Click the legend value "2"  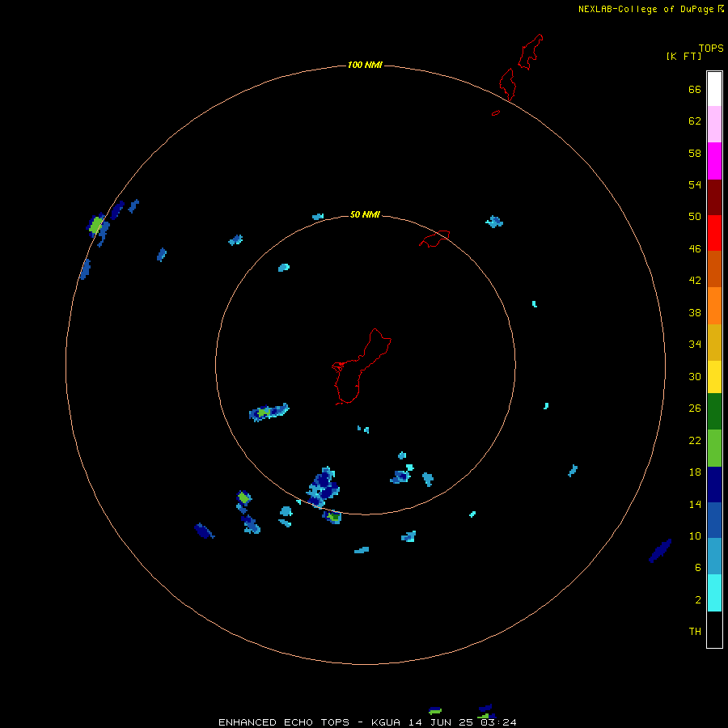698,600
